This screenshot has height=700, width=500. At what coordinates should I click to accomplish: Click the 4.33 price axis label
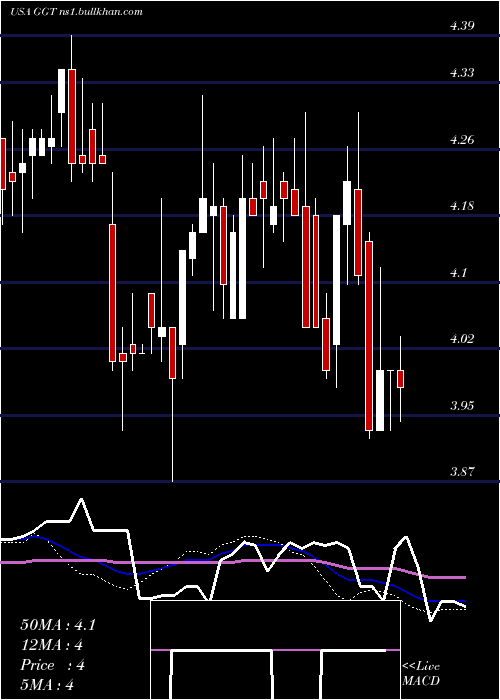click(x=462, y=73)
